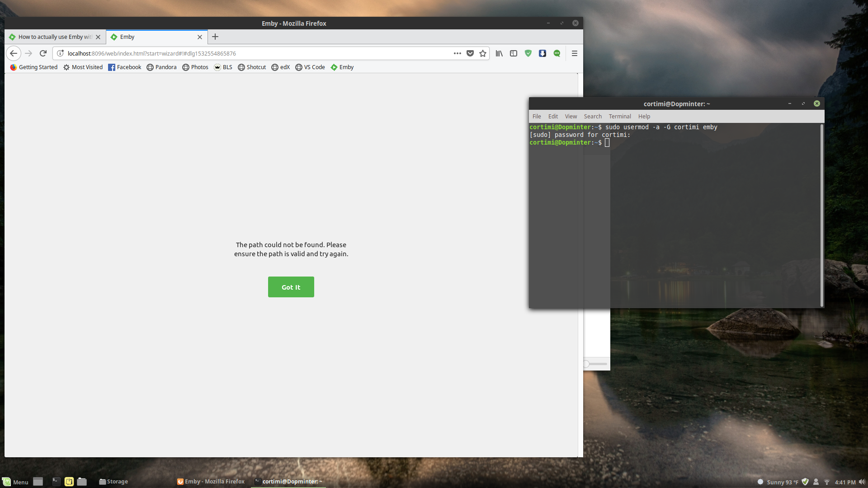Viewport: 868px width, 488px height.
Task: Open Getting Started bookmark
Action: pos(34,67)
